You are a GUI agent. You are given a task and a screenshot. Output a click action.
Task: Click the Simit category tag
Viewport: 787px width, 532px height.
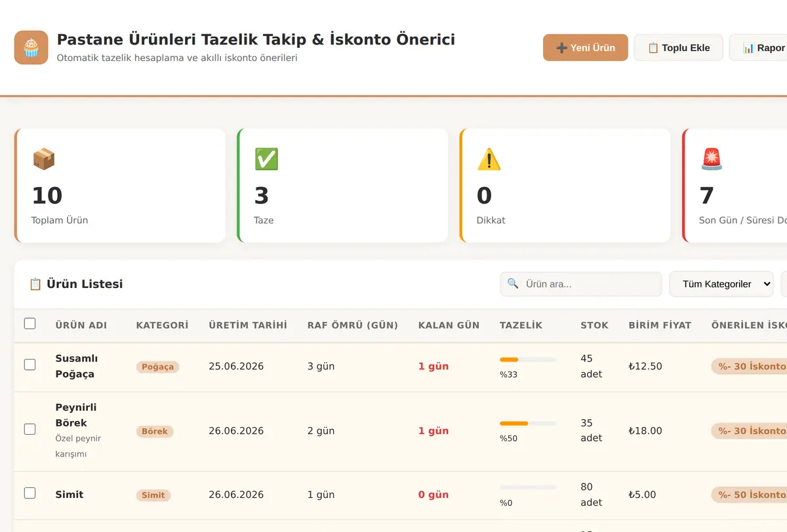[153, 495]
